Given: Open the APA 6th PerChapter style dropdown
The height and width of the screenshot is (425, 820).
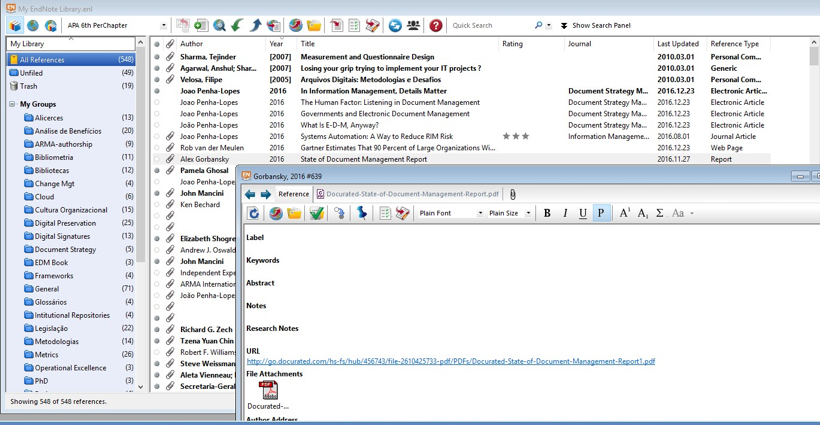Looking at the screenshot, I should pos(163,25).
